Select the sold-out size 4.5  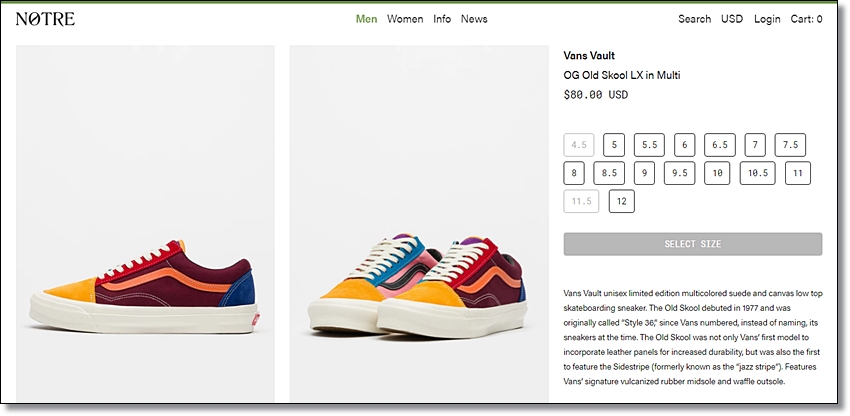tap(579, 145)
